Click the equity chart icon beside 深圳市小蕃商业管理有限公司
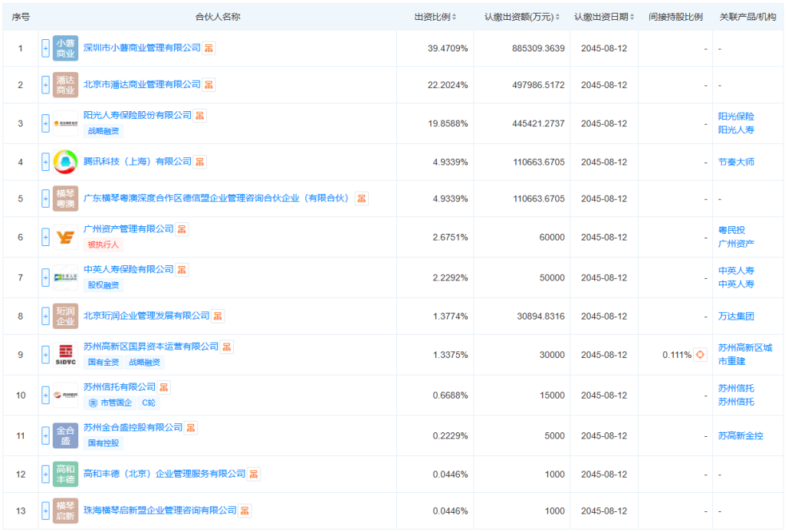This screenshot has height=532, width=785. pyautogui.click(x=209, y=48)
